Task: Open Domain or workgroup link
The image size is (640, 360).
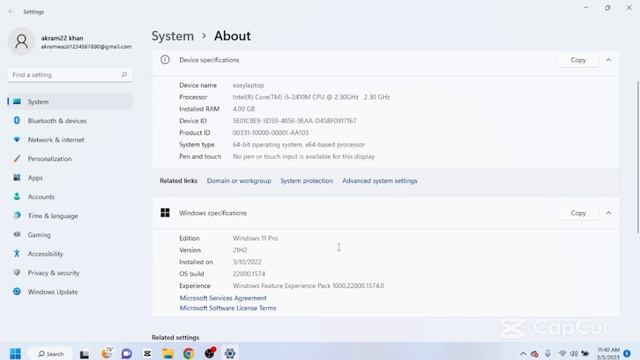Action: [239, 181]
